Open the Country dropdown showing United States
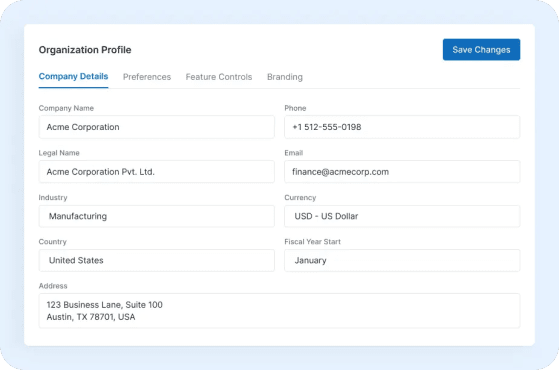The width and height of the screenshot is (559, 370). click(x=157, y=260)
